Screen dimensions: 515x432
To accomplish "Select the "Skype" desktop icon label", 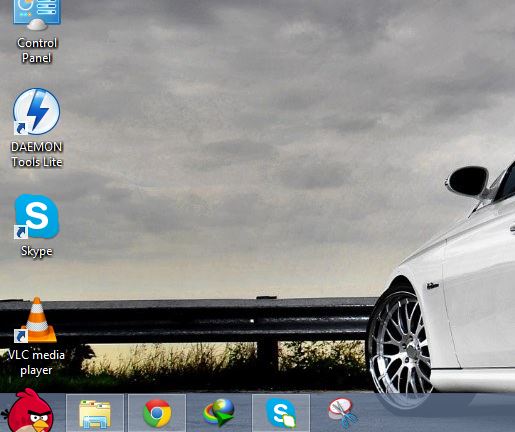I will 37,251.
